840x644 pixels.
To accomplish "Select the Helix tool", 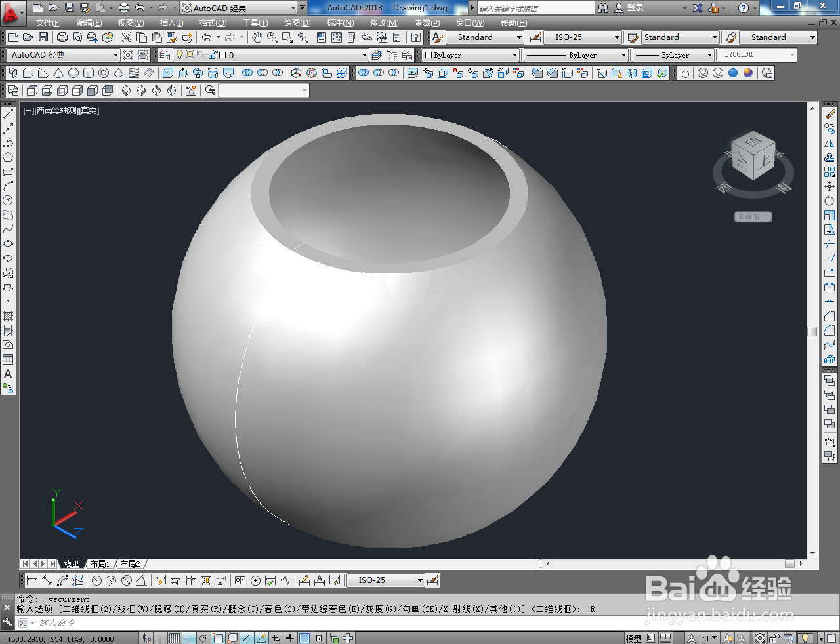I will coord(134,73).
